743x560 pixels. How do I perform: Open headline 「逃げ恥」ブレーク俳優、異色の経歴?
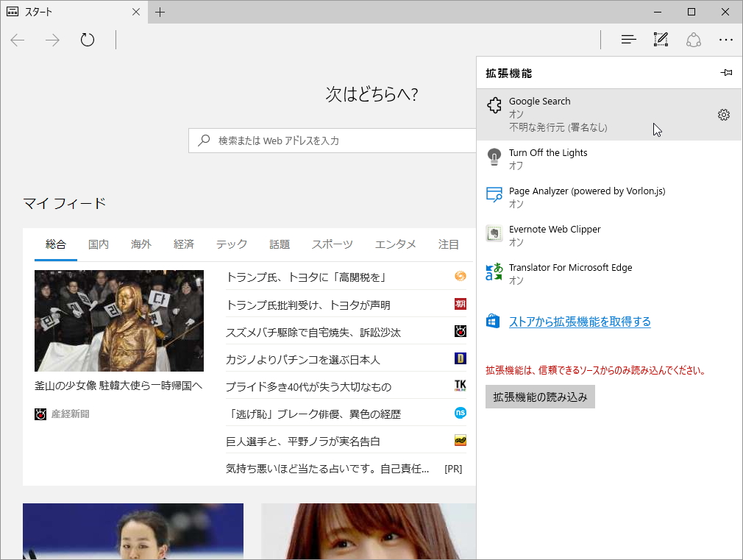tap(313, 414)
